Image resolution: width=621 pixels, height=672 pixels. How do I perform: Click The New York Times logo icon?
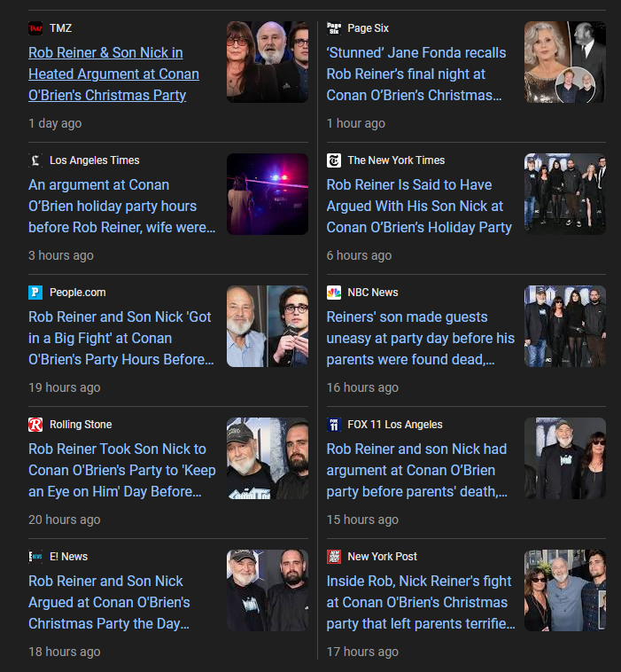coord(334,160)
